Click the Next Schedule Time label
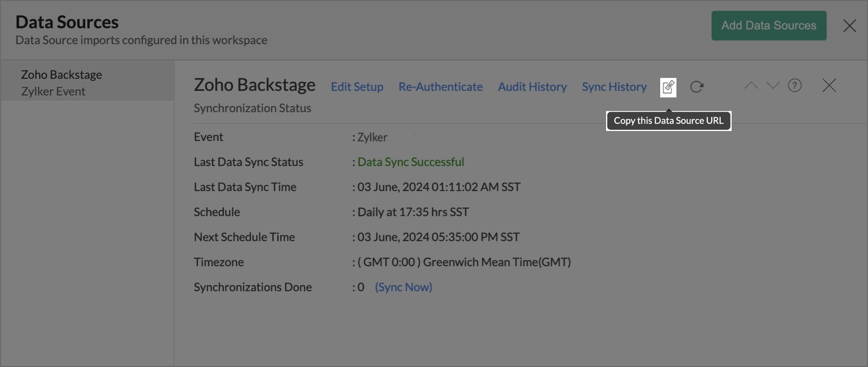 [x=245, y=237]
